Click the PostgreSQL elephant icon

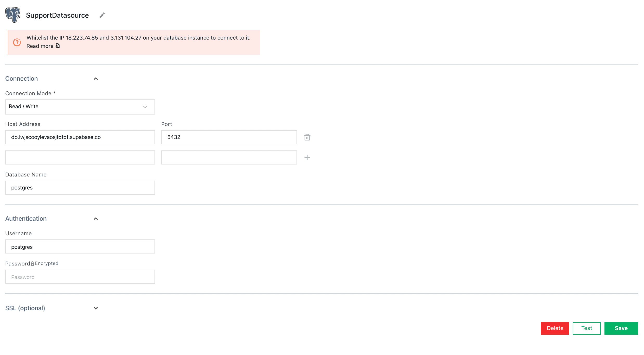[12, 15]
